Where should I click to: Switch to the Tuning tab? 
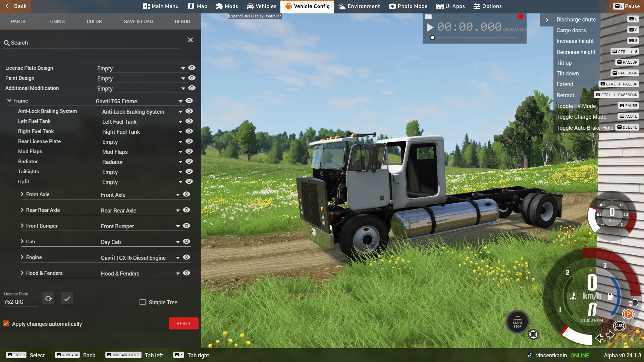pyautogui.click(x=56, y=21)
